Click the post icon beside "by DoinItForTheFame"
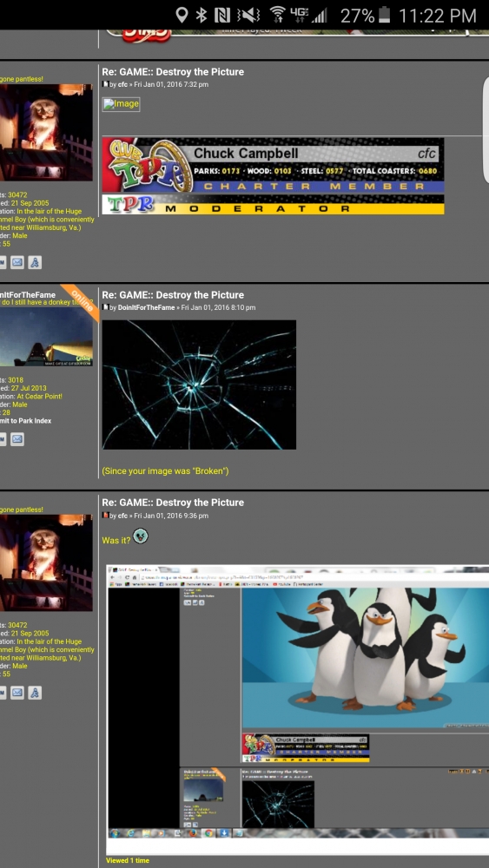This screenshot has width=489, height=868. [105, 307]
